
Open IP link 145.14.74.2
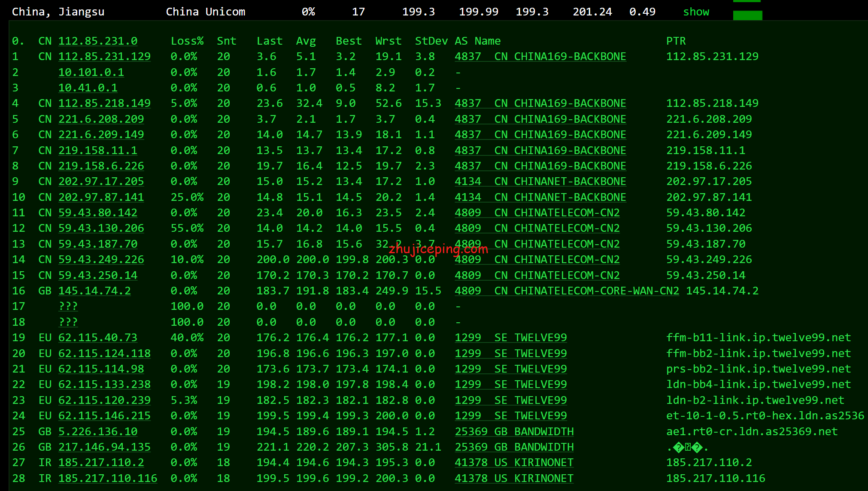(x=94, y=291)
